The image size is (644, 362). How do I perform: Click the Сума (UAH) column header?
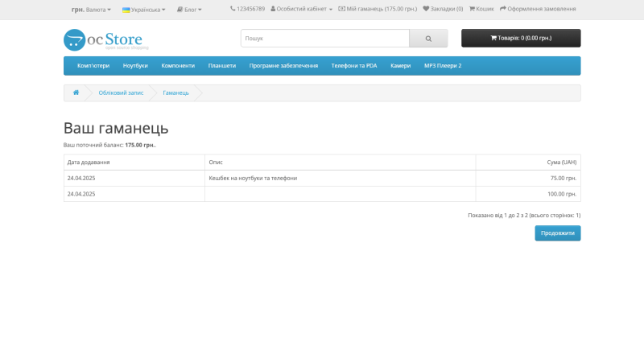click(528, 162)
